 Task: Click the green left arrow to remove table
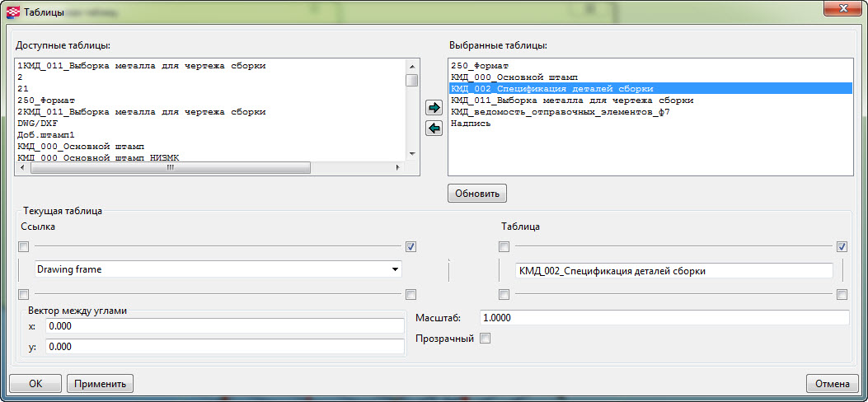tap(434, 128)
